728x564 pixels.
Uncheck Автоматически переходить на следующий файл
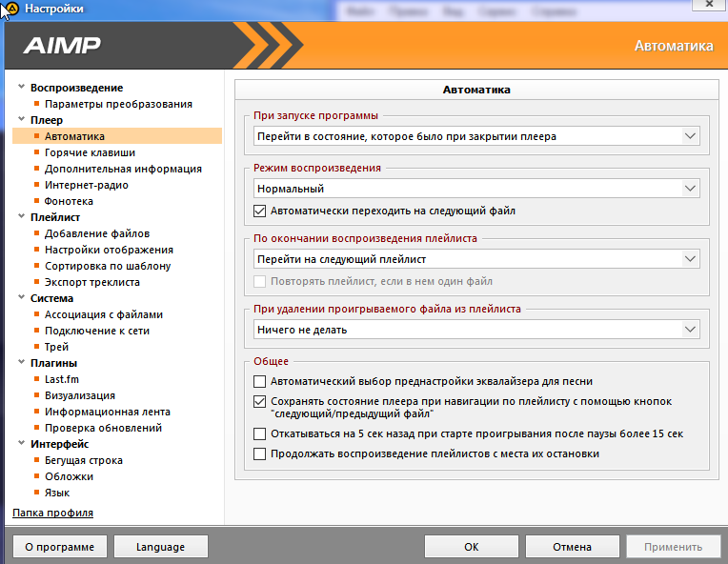tap(259, 211)
